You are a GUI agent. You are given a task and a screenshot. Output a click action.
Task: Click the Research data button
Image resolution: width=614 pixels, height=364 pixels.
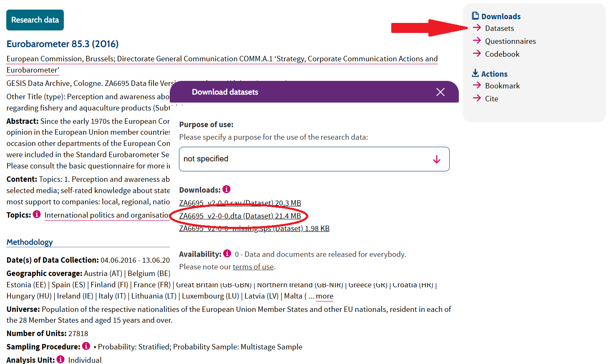[x=35, y=20]
